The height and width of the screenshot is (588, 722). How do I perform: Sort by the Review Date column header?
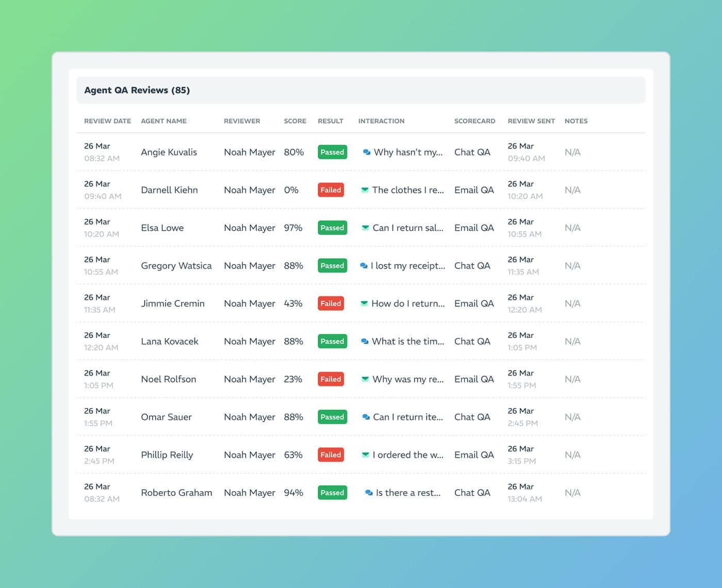[107, 121]
